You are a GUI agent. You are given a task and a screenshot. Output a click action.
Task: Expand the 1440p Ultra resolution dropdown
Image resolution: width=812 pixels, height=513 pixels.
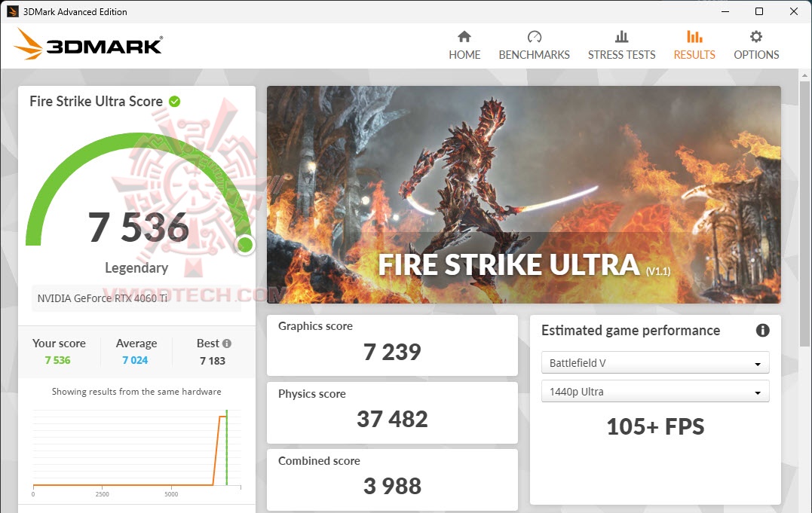pyautogui.click(x=655, y=392)
